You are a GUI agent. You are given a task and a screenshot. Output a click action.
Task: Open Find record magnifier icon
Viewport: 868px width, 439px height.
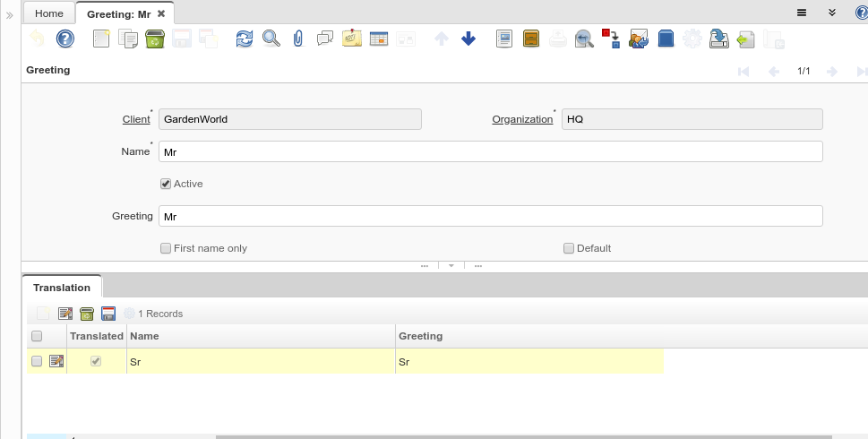(x=271, y=39)
